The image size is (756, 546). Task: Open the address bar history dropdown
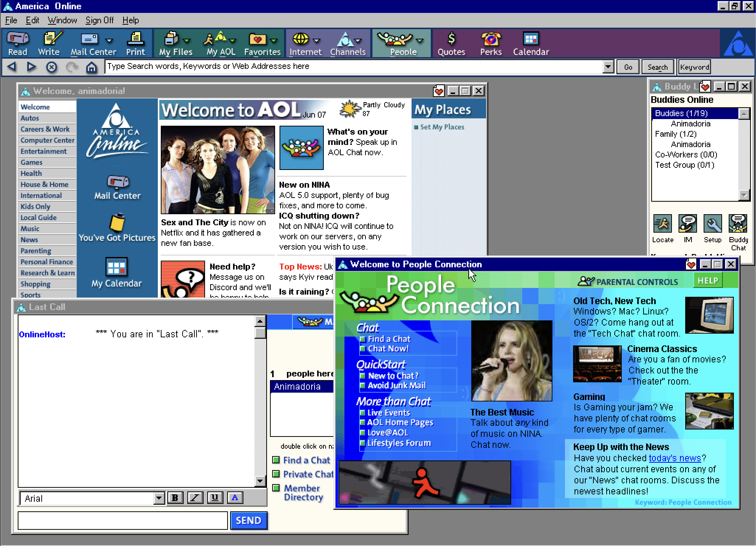[x=608, y=67]
